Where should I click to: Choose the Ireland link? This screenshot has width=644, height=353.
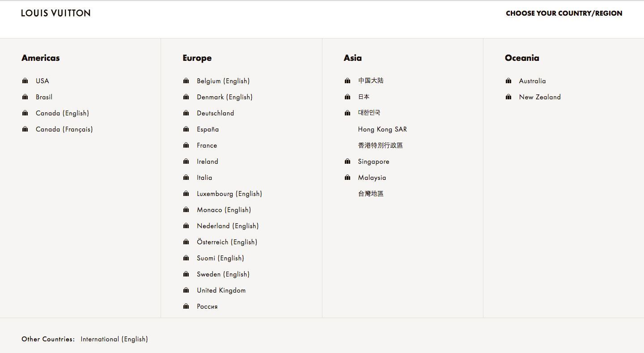point(208,162)
